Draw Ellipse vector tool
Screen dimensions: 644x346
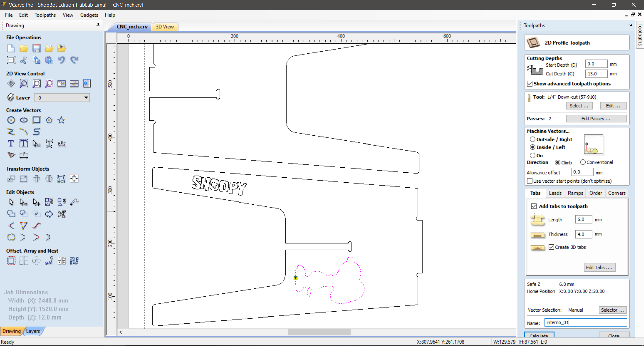23,120
